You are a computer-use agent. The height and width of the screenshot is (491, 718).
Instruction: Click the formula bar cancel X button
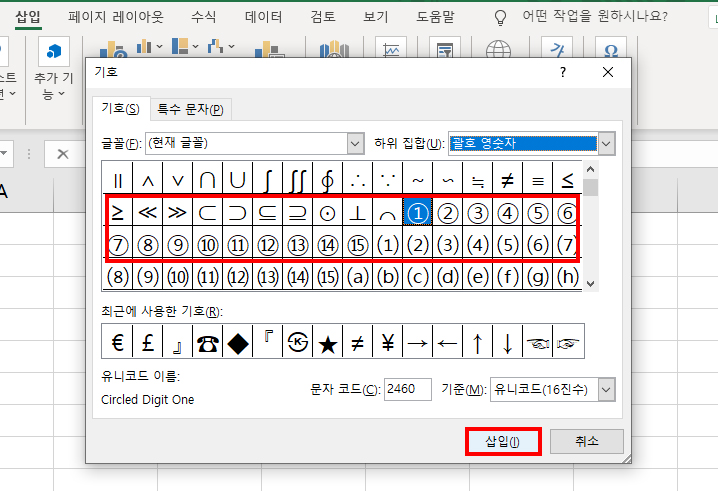tap(63, 154)
